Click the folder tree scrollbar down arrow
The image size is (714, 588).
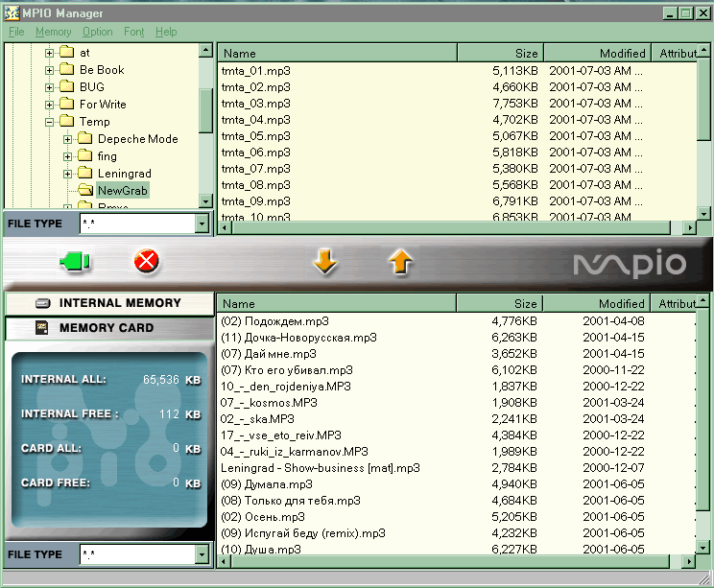[205, 200]
